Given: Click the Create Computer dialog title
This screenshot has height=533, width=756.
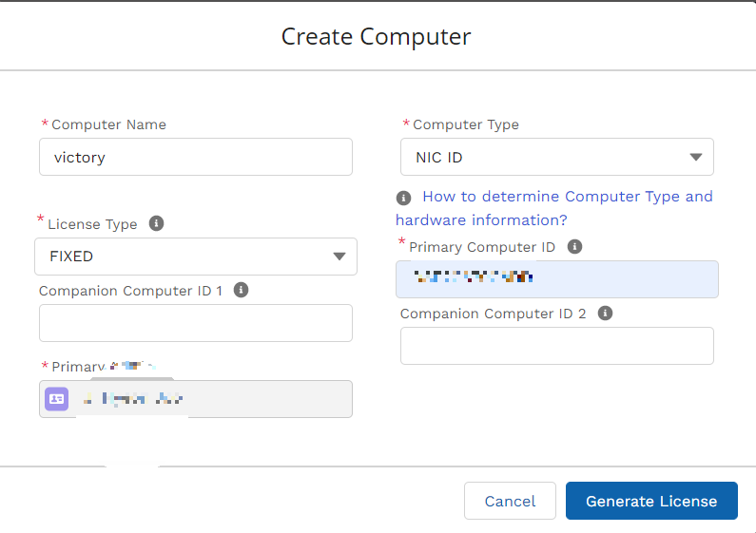Looking at the screenshot, I should pos(376,37).
